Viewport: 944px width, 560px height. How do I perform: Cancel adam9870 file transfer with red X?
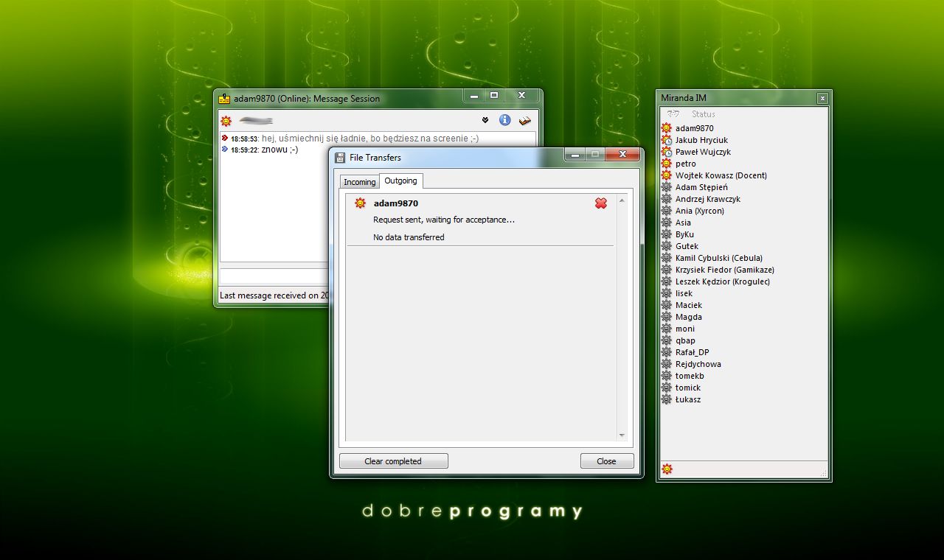point(601,203)
